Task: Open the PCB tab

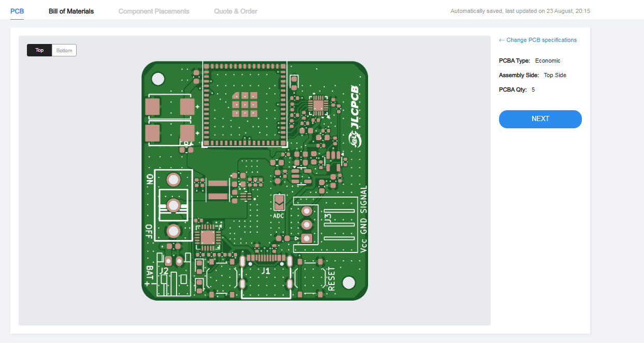Action: click(x=17, y=11)
